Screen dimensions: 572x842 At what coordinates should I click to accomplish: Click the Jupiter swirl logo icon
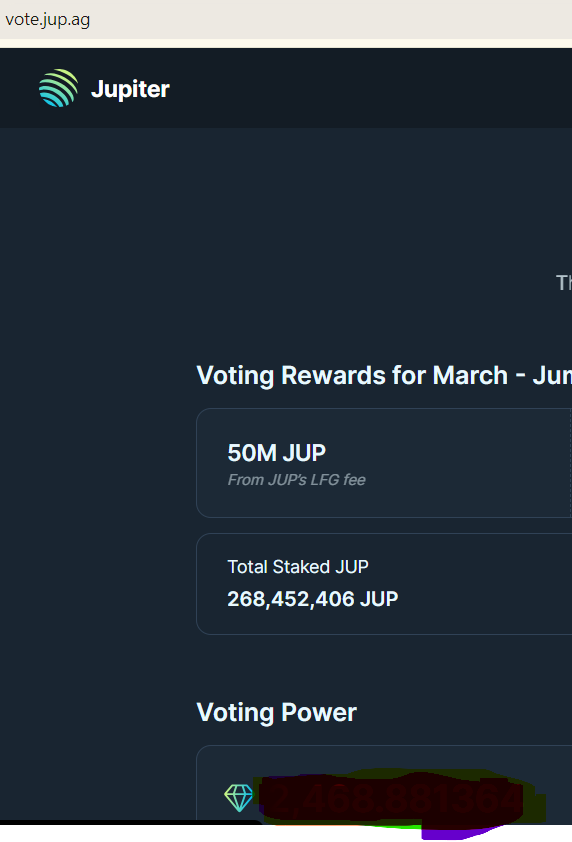point(59,88)
